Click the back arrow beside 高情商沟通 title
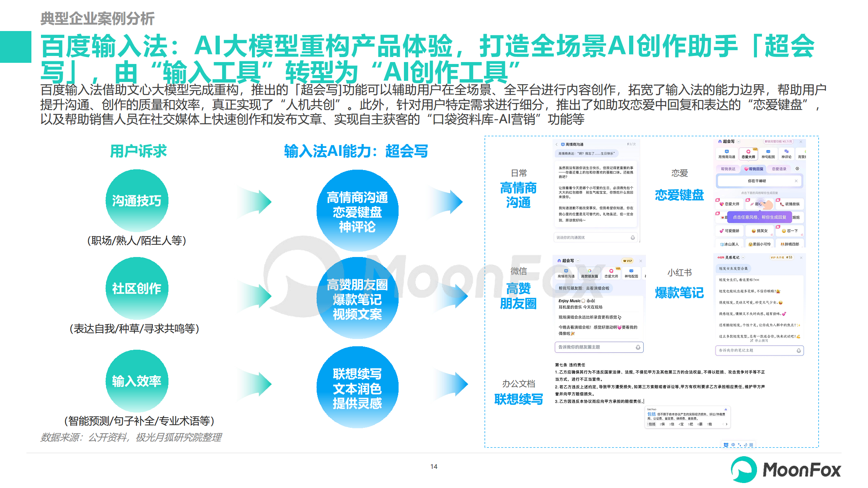Image resolution: width=868 pixels, height=488 pixels. pos(556,144)
